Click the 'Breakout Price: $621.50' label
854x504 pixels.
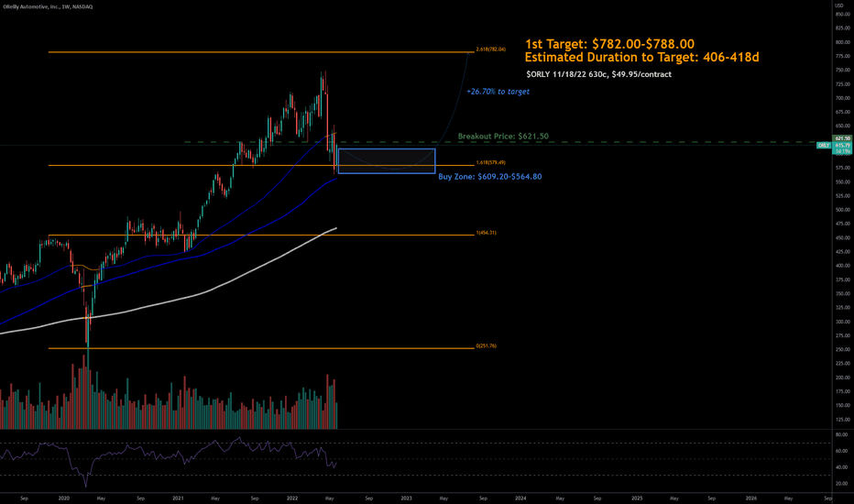click(503, 137)
